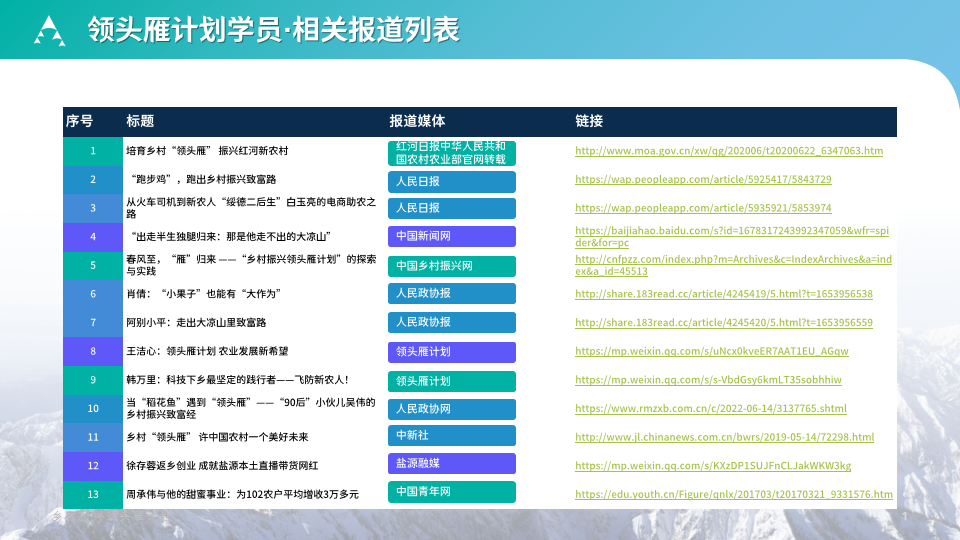The width and height of the screenshot is (960, 540).
Task: Click the 人民政协网 media tag
Action: pyautogui.click(x=452, y=409)
